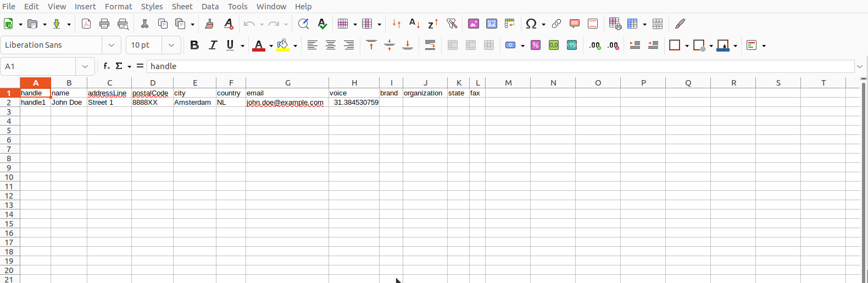The width and height of the screenshot is (868, 283).
Task: Open font color dropdown arrow
Action: pos(271,46)
